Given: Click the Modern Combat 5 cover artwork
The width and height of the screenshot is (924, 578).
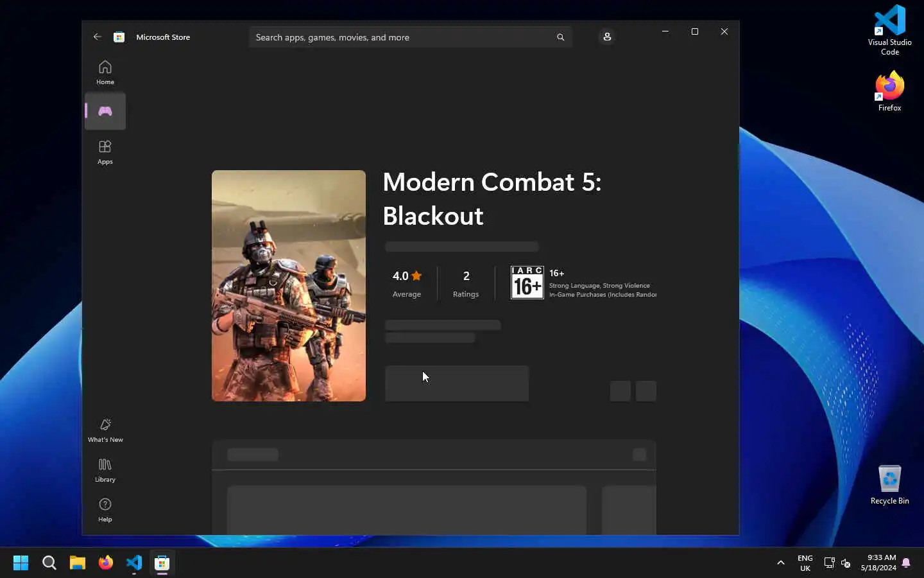Looking at the screenshot, I should [289, 286].
